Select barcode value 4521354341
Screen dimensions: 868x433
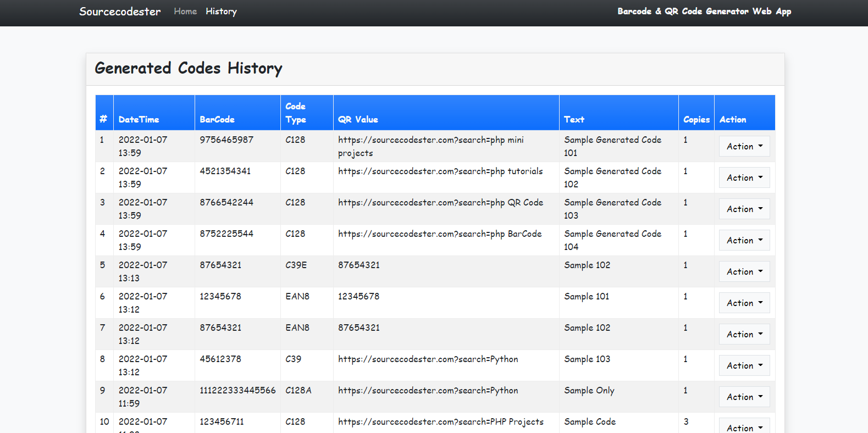pos(225,171)
